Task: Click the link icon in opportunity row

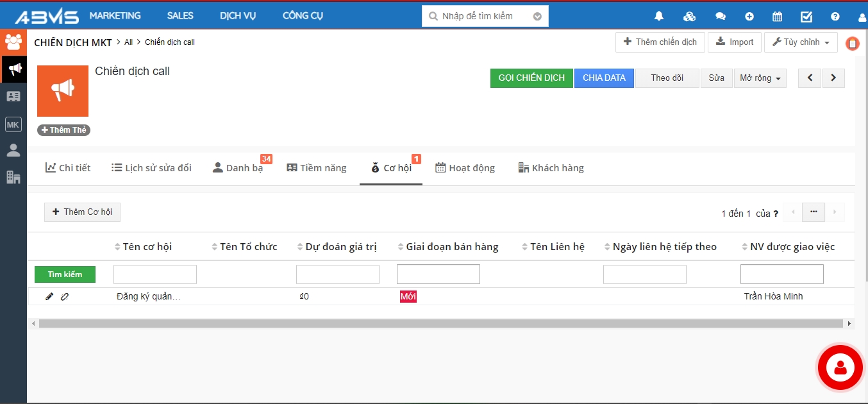Action: pos(65,296)
